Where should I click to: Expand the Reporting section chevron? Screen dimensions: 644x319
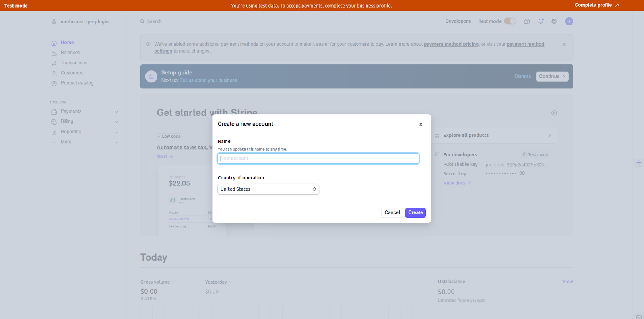tap(116, 132)
